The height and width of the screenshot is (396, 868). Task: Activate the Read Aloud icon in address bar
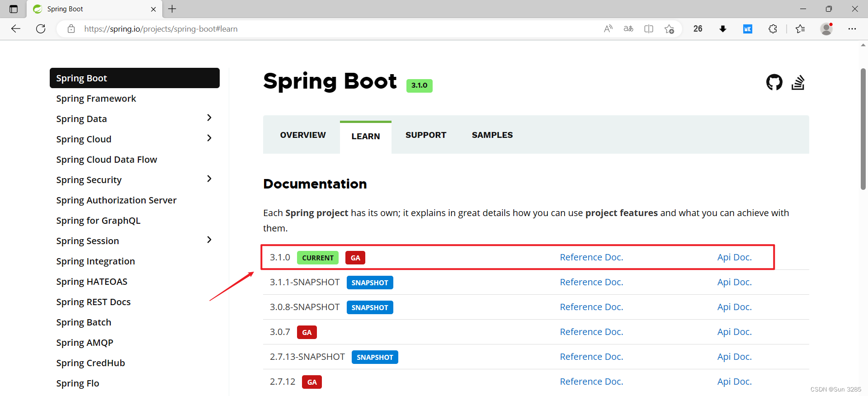(608, 29)
